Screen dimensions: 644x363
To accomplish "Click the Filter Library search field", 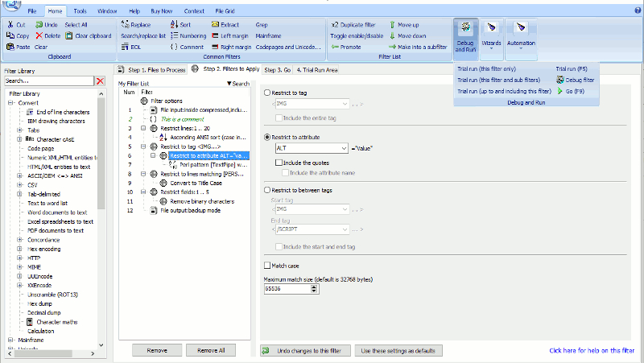I will (x=49, y=81).
